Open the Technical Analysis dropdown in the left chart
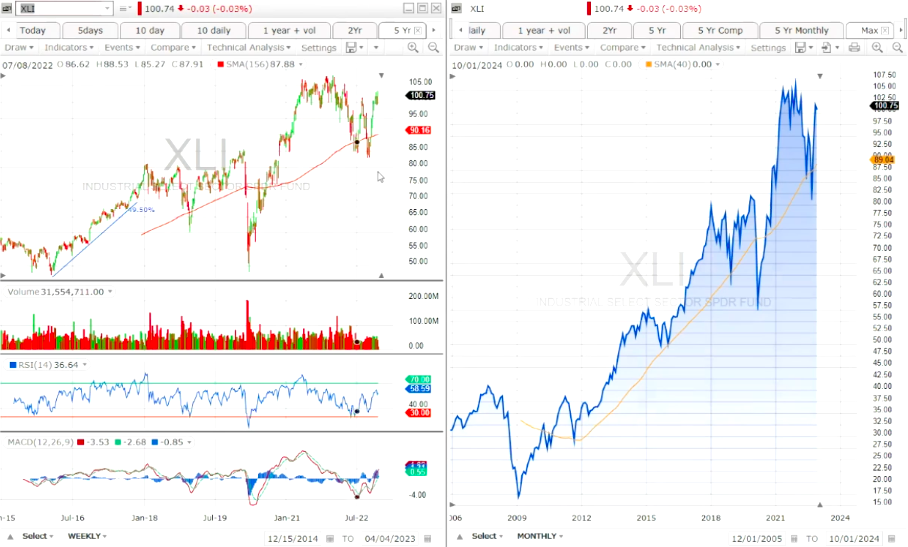The height and width of the screenshot is (547, 908). tap(248, 47)
